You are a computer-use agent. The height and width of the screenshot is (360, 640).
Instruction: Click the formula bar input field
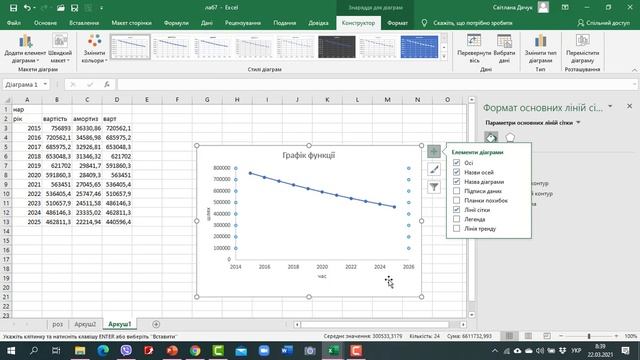pos(375,84)
